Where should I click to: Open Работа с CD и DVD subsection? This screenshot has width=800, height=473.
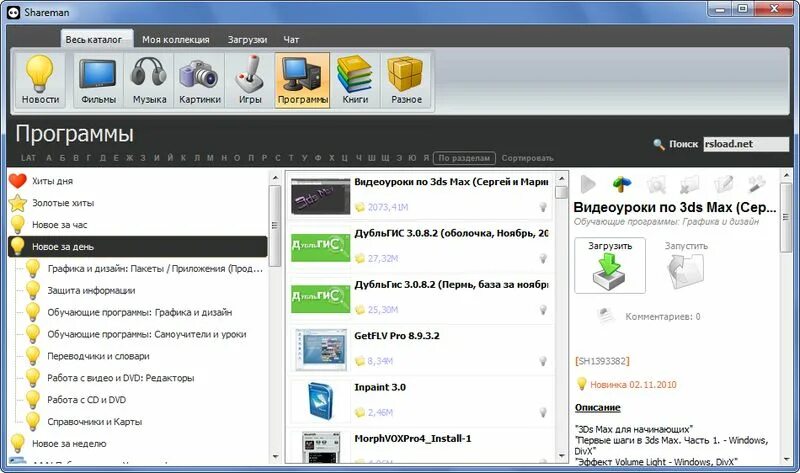pyautogui.click(x=86, y=400)
